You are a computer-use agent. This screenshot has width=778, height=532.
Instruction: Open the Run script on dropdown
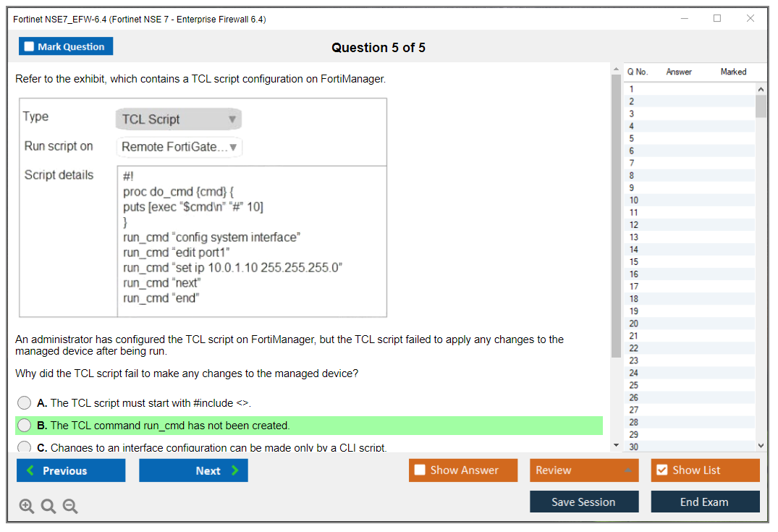[x=178, y=147]
